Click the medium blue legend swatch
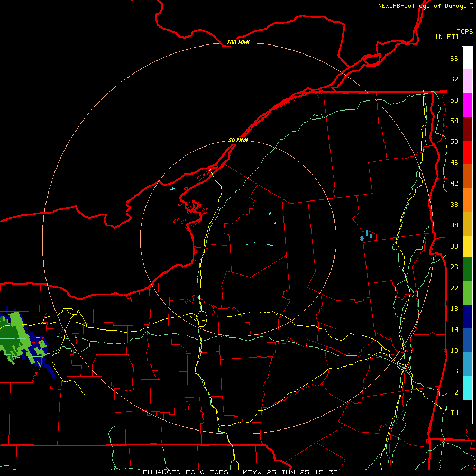This screenshot has width=476, height=476. pos(467,340)
